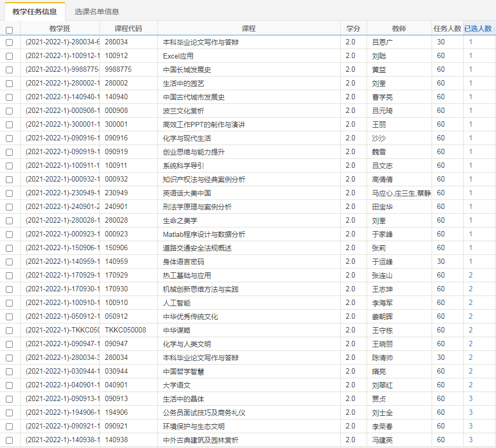Viewport: 496px width, 448px height.
Task: Click enrolled number for 生活中的晶体 course
Action: coord(471,399)
